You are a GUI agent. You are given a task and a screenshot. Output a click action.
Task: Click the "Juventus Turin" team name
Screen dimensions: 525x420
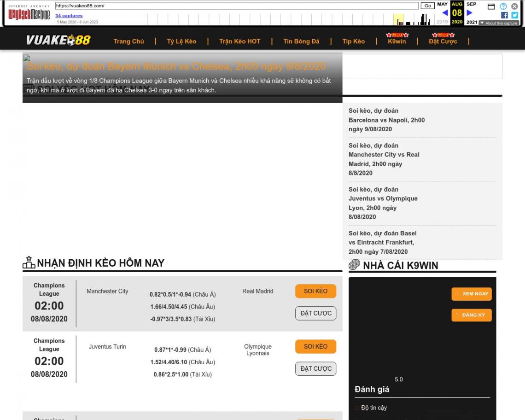107,346
